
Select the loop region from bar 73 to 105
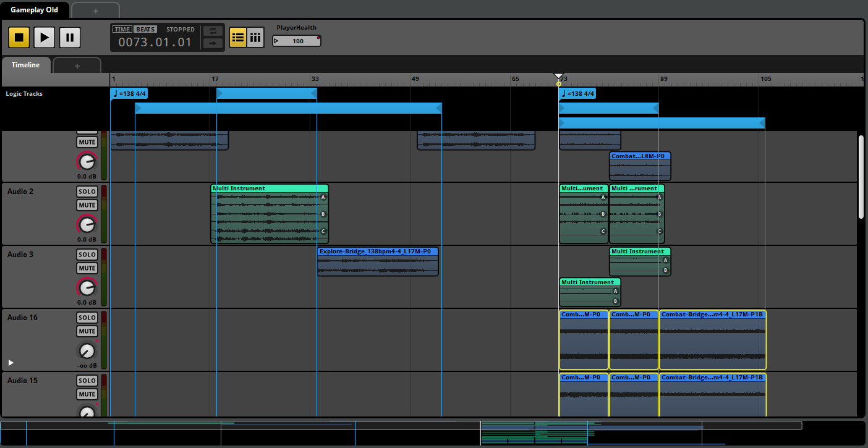coord(662,123)
